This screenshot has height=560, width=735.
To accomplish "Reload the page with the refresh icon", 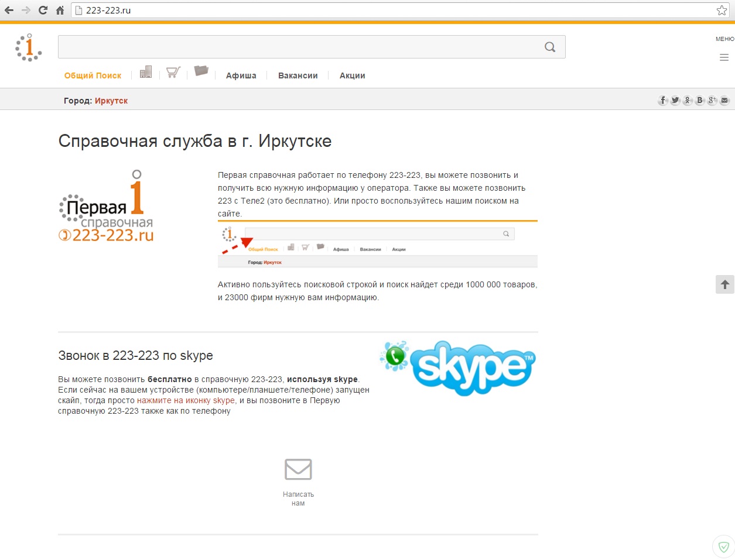I will click(43, 10).
